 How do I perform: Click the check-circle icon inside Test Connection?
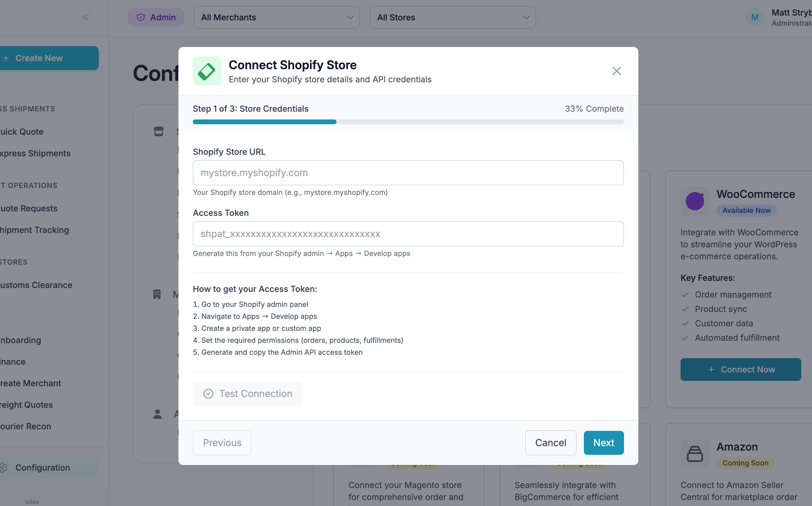coord(208,394)
